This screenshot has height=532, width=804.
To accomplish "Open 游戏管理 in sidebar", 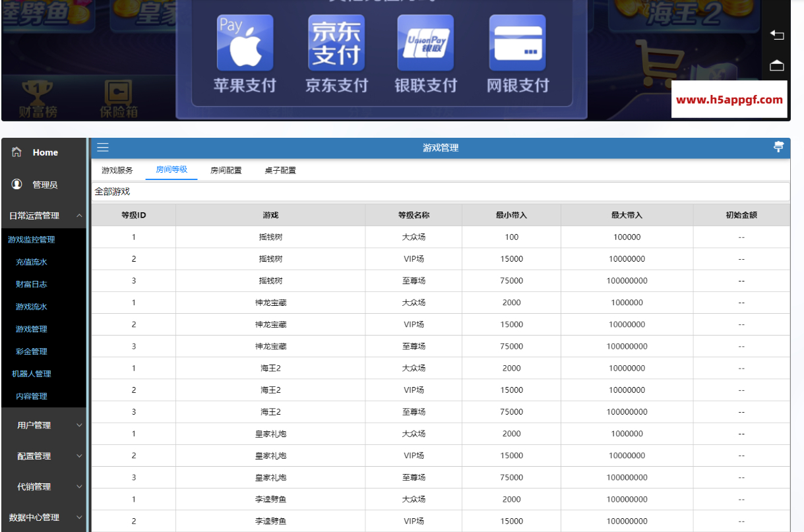I will pyautogui.click(x=32, y=329).
